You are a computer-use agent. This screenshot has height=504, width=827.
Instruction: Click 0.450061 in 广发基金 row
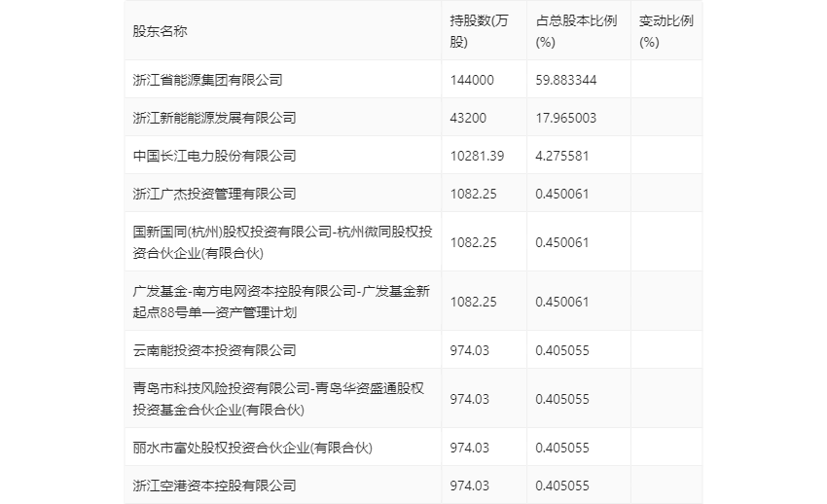pyautogui.click(x=562, y=302)
